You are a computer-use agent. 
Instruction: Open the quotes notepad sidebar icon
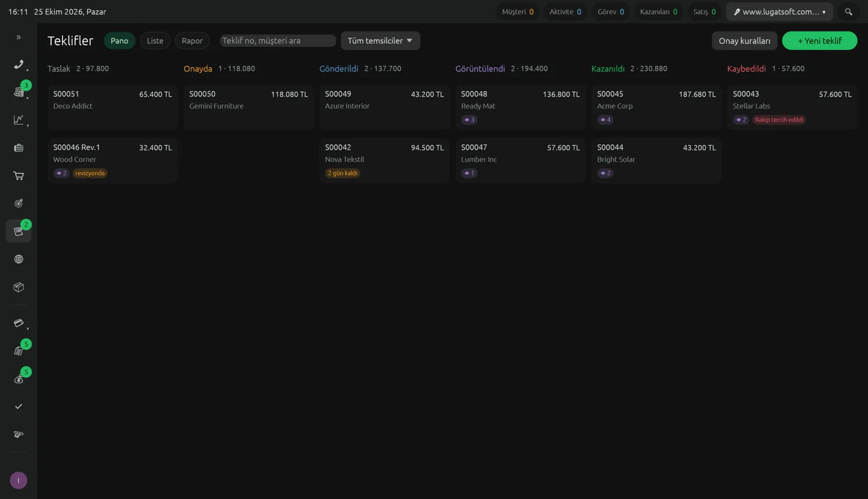pos(18,231)
